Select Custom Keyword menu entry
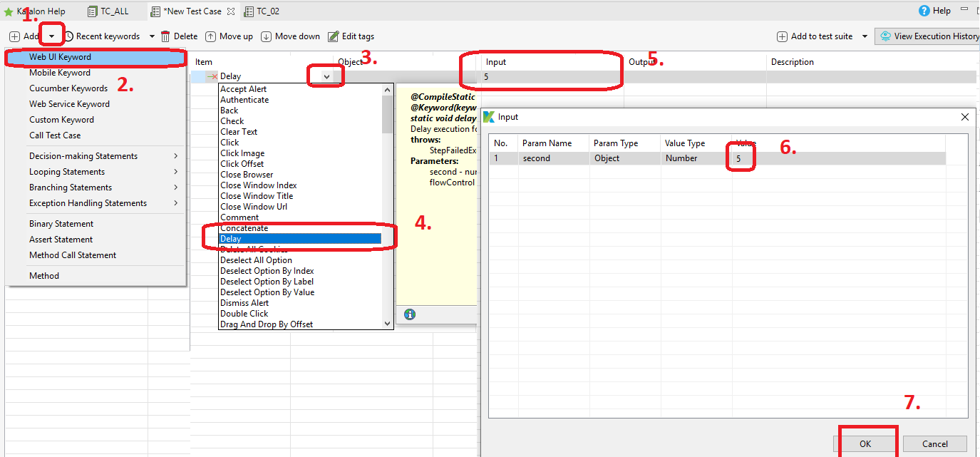The height and width of the screenshot is (457, 980). tap(96, 120)
